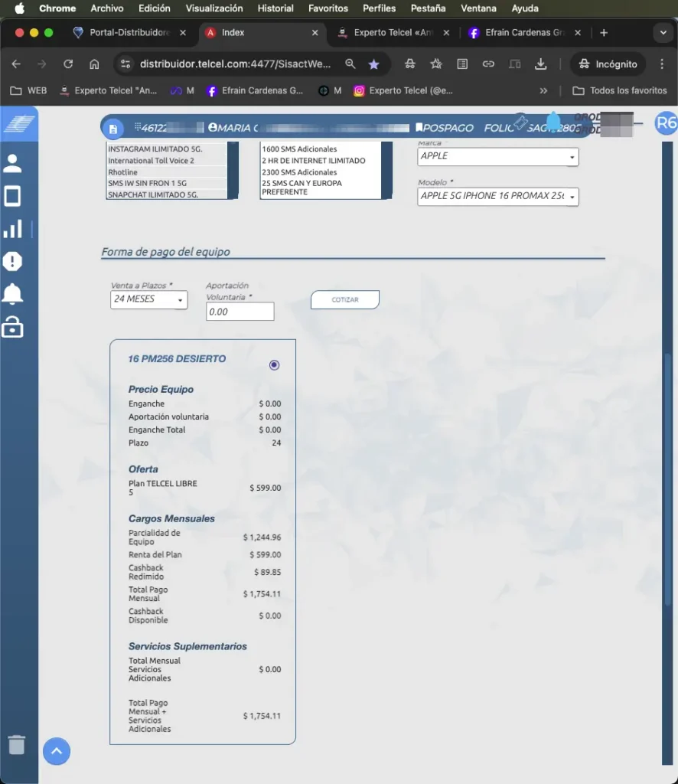This screenshot has height=784, width=678.
Task: Click the chain link toolbar icon
Action: [x=488, y=64]
